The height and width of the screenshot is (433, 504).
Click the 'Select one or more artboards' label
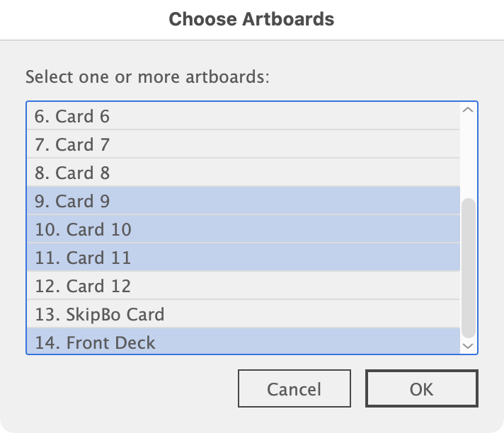[147, 76]
